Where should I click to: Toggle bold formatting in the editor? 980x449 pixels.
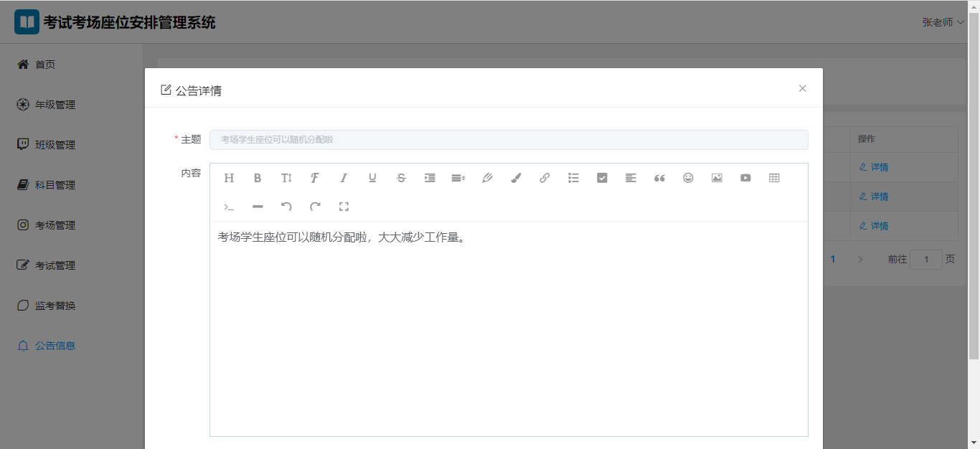(x=258, y=178)
